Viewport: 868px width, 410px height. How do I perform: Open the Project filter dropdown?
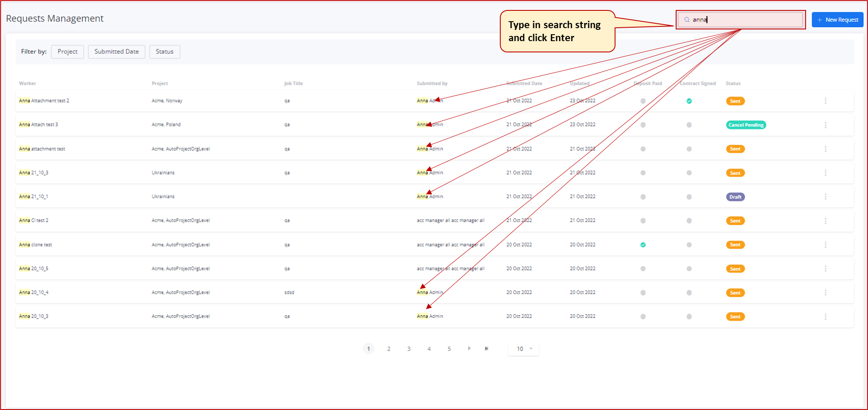pos(67,52)
